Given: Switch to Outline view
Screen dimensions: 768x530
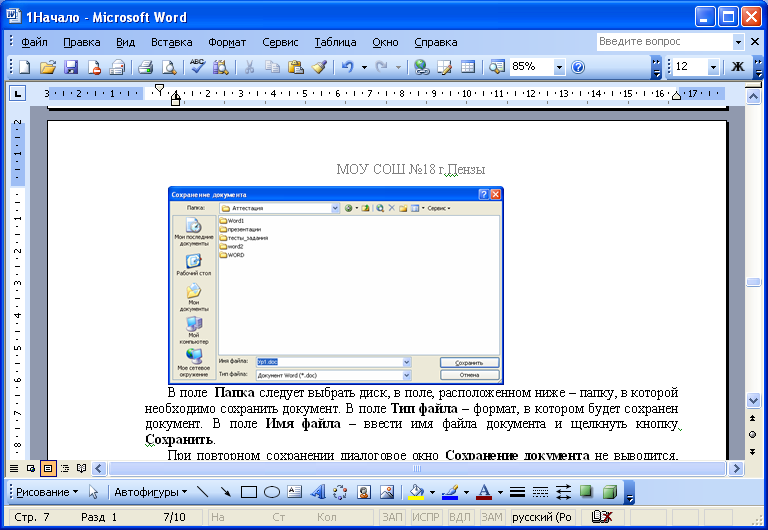Looking at the screenshot, I should pyautogui.click(x=65, y=468).
